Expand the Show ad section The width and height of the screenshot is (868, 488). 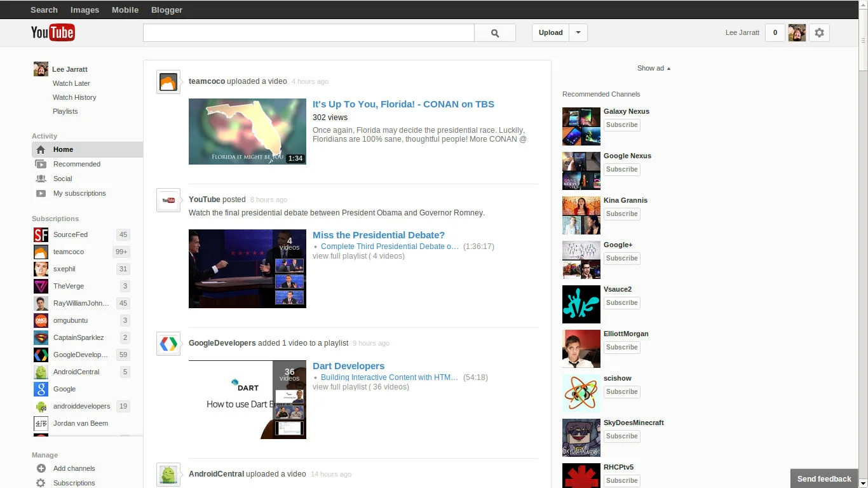point(653,69)
